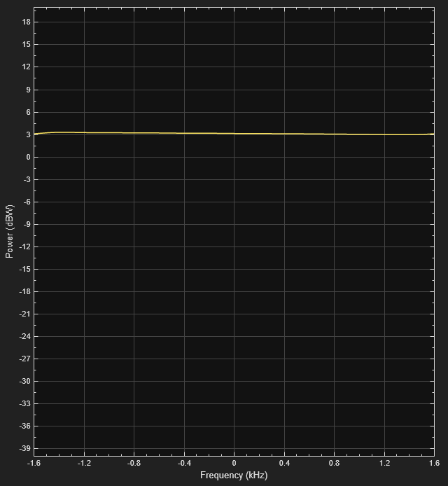The height and width of the screenshot is (486, 448).
Task: Click the y-axis tick label 18
Action: (27, 22)
